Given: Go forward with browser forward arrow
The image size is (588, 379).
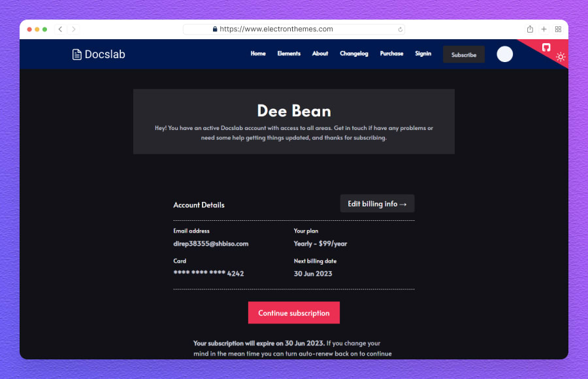Looking at the screenshot, I should pyautogui.click(x=73, y=29).
